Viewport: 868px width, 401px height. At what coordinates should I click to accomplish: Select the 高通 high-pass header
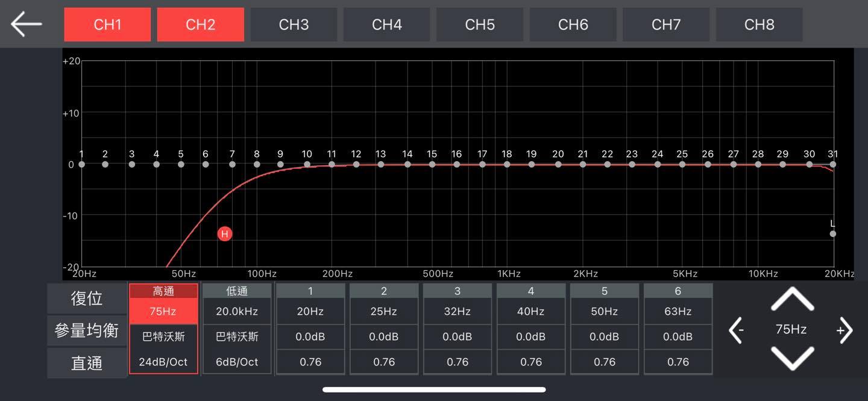[x=163, y=291]
